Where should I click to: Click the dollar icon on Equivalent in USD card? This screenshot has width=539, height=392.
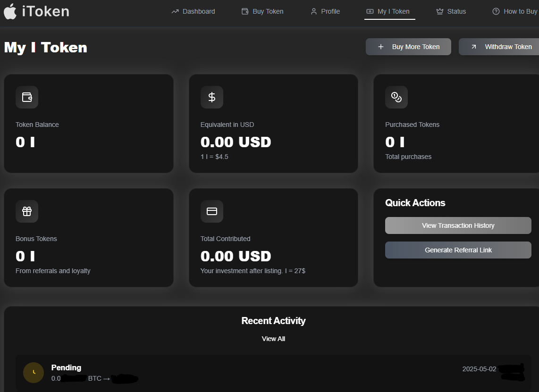(x=212, y=97)
